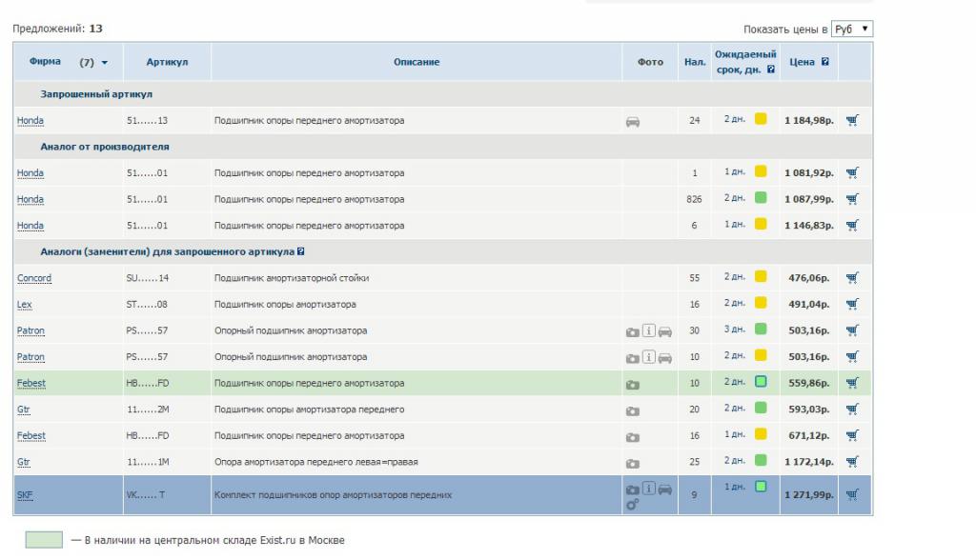The image size is (976, 560).
Task: Open the SKF brand link
Action: 25,495
